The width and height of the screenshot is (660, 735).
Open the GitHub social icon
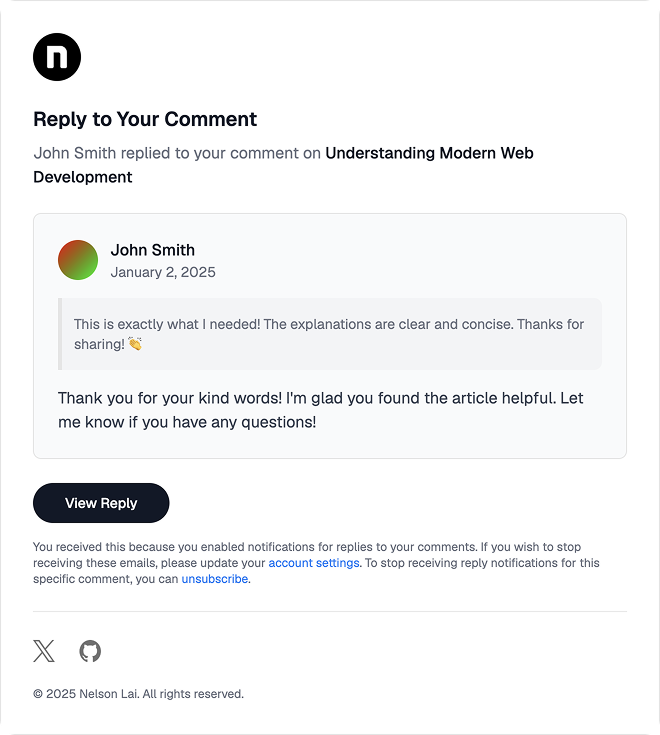(x=90, y=651)
